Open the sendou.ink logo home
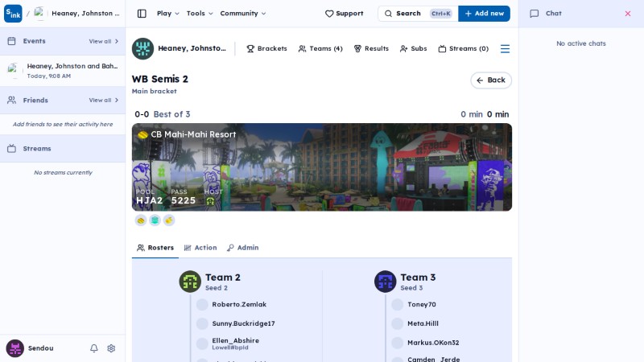The height and width of the screenshot is (362, 644). point(13,14)
